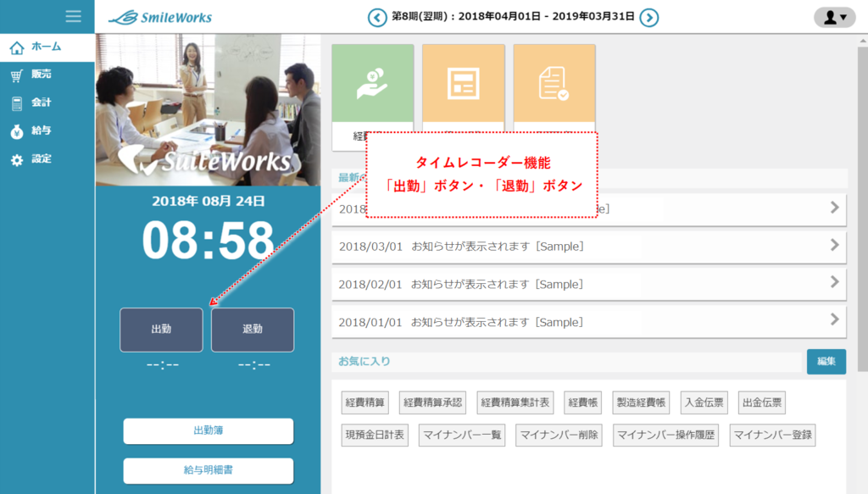Open 会計 in the sidebar
The width and height of the screenshot is (868, 494).
click(x=47, y=103)
